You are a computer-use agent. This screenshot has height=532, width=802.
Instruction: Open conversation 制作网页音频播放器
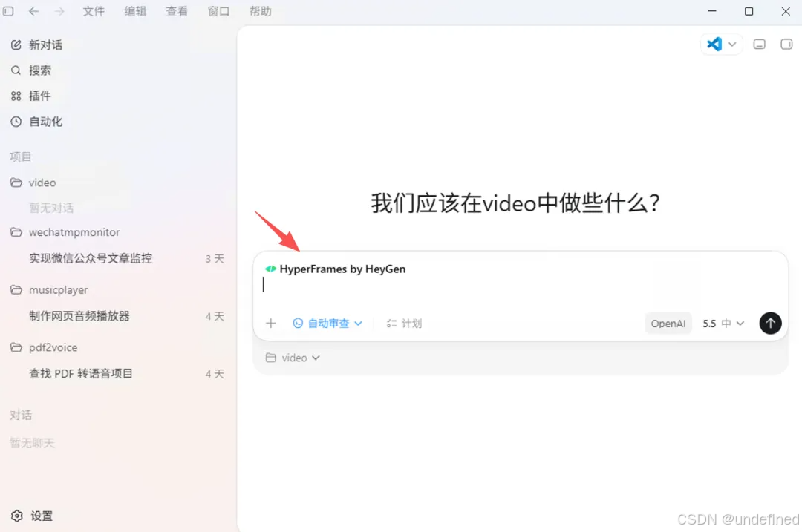point(79,316)
